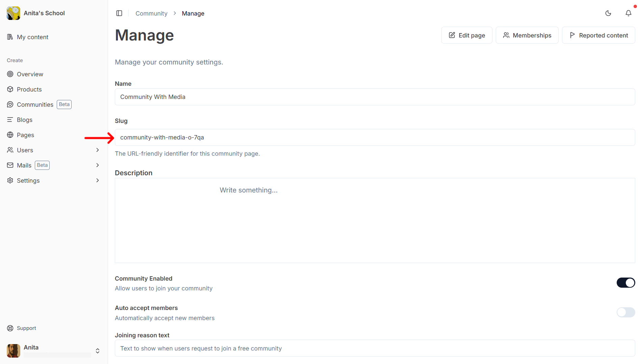Open notifications via the bell icon
Image resolution: width=641 pixels, height=364 pixels.
[x=629, y=13]
